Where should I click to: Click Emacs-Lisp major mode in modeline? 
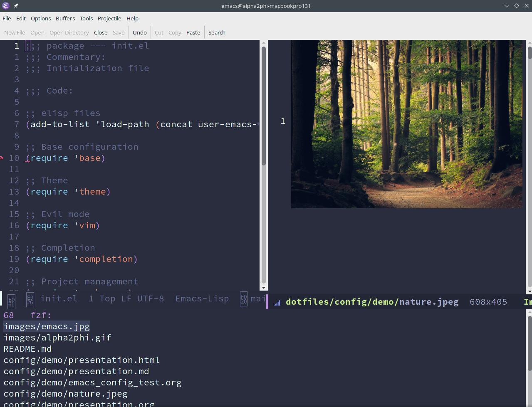(x=202, y=298)
